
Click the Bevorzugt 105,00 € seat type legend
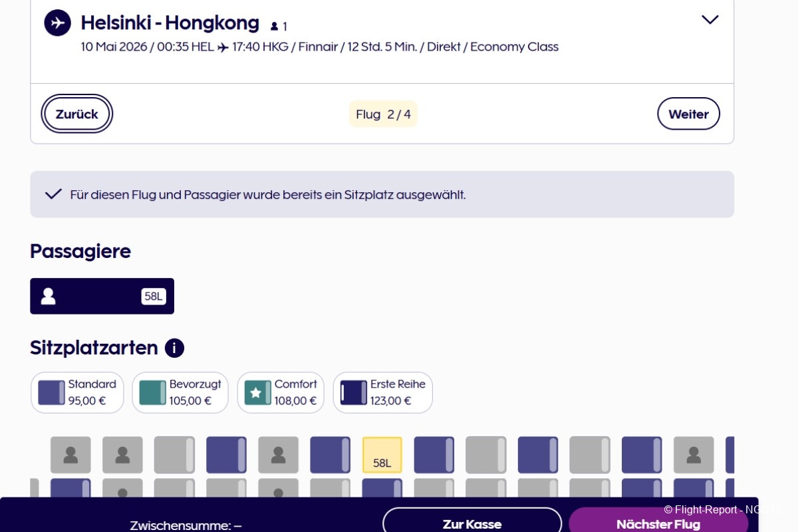coord(180,392)
